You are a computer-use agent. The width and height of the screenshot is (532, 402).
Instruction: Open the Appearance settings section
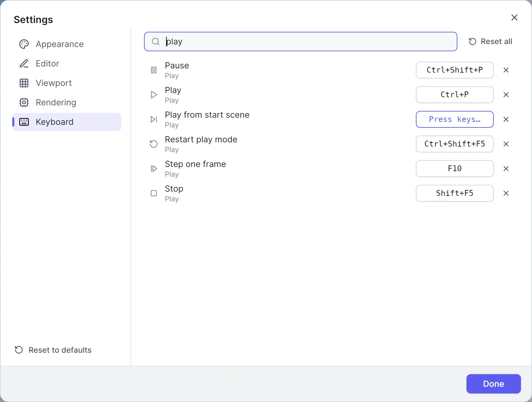(67, 44)
